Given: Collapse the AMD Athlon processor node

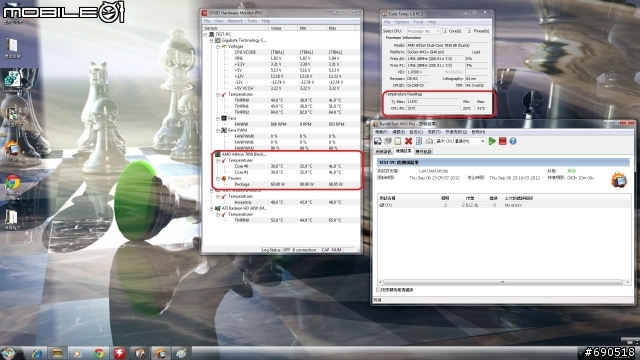Looking at the screenshot, I should click(x=211, y=154).
